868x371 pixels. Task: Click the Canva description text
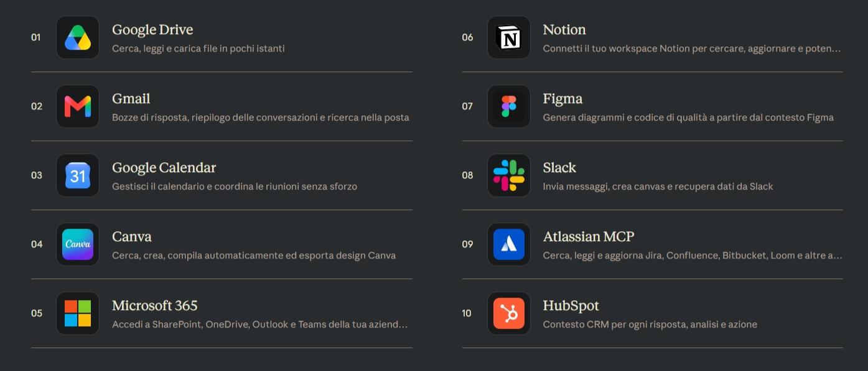[254, 255]
